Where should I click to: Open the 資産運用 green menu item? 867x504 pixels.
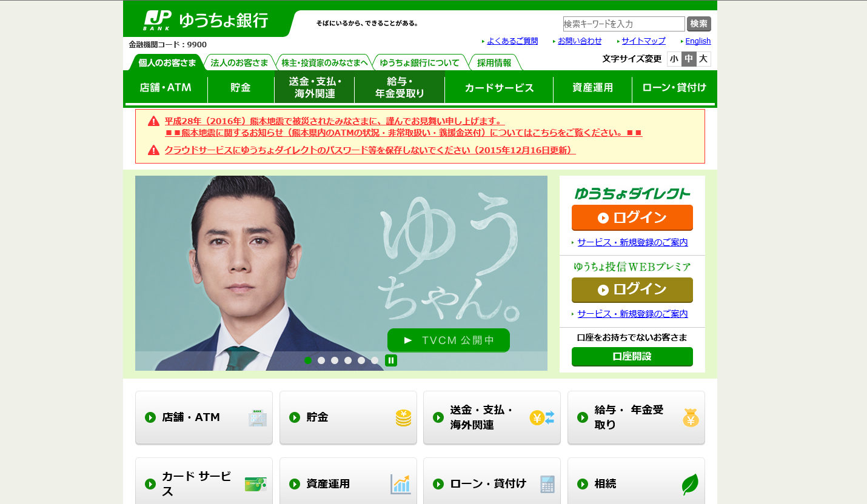coord(592,88)
